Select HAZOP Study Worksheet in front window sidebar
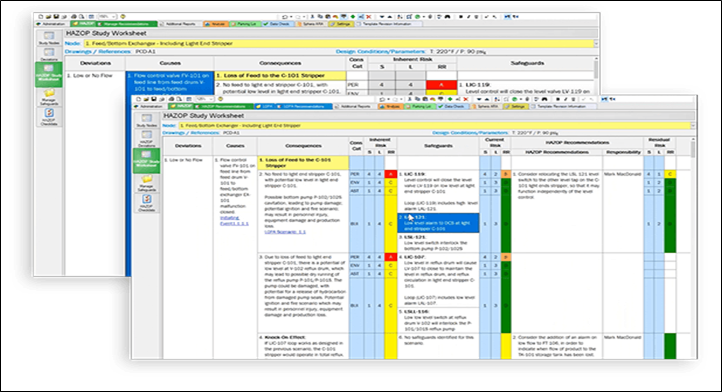 tap(146, 160)
